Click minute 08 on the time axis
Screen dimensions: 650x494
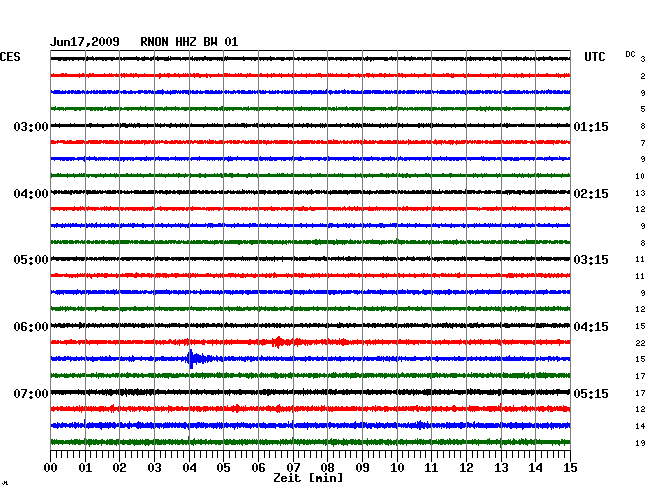click(327, 467)
